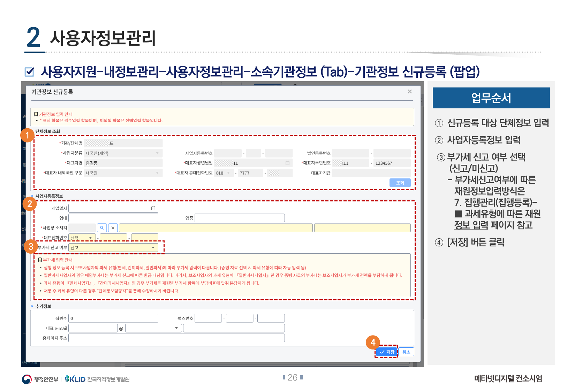Click the 업태 input field
Viewport: 567px width, 392px height.
(113, 218)
